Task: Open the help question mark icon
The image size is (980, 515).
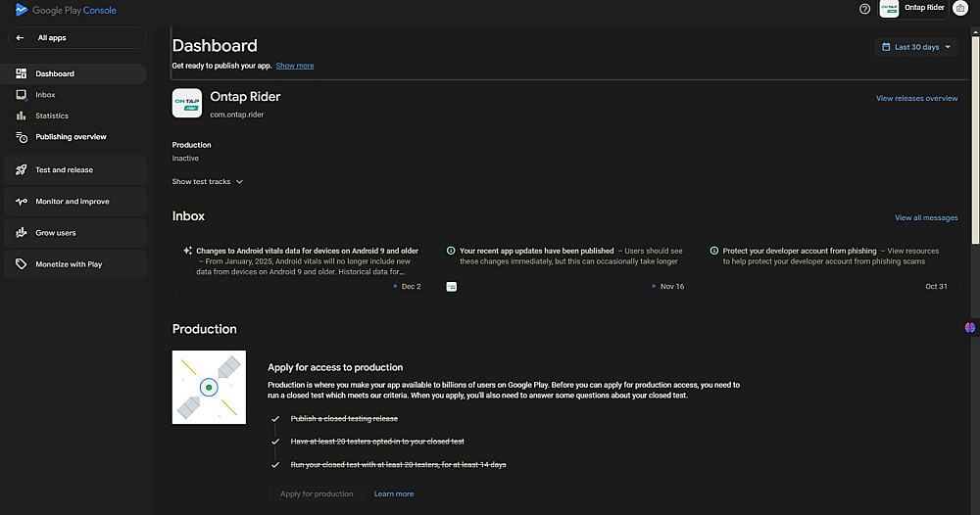Action: 864,9
